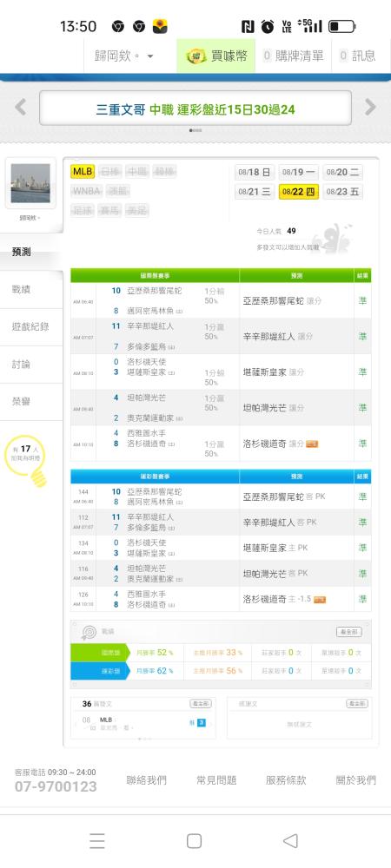Select the green 國際盤 stats row label
This screenshot has height=868, width=391.
tap(100, 654)
